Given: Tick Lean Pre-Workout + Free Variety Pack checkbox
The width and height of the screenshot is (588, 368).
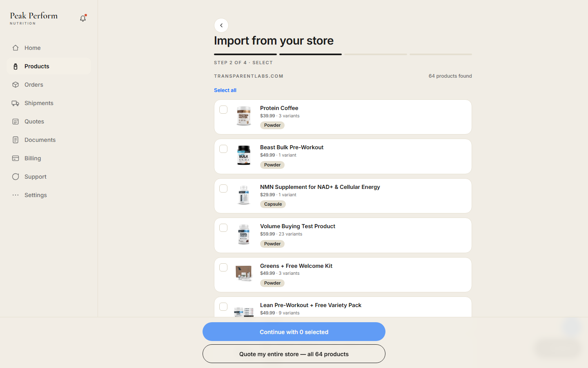Looking at the screenshot, I should point(223,307).
